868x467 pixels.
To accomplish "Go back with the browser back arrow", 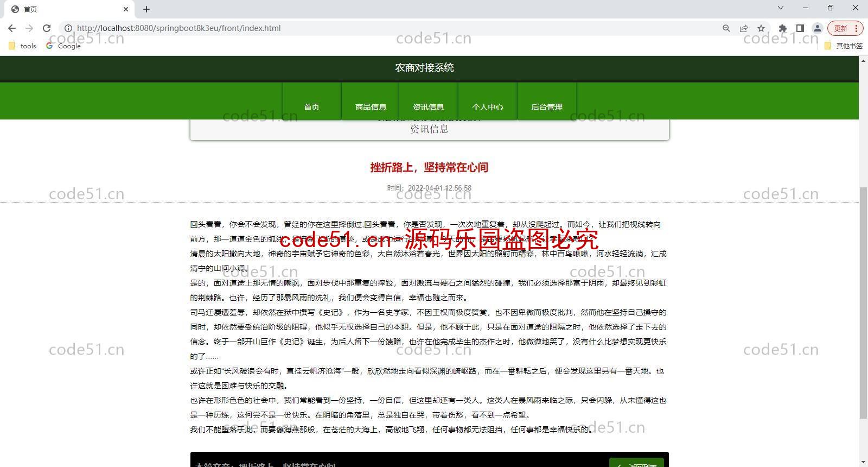I will pyautogui.click(x=12, y=28).
